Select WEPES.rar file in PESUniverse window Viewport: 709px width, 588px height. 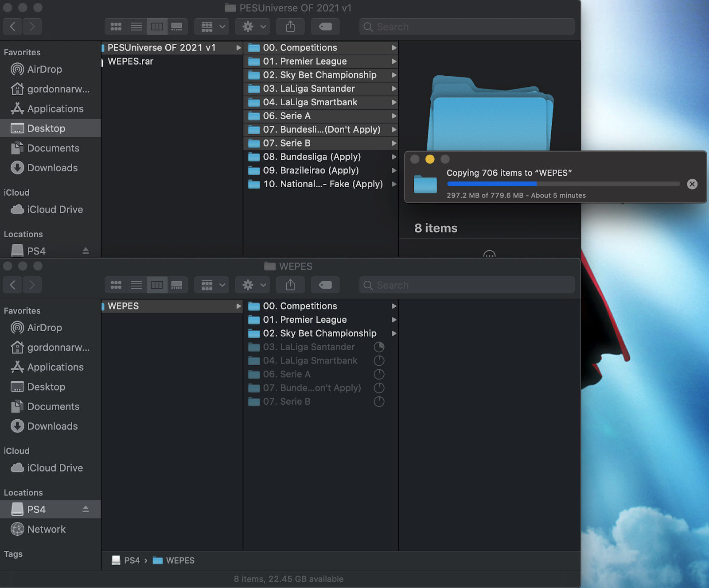point(172,62)
